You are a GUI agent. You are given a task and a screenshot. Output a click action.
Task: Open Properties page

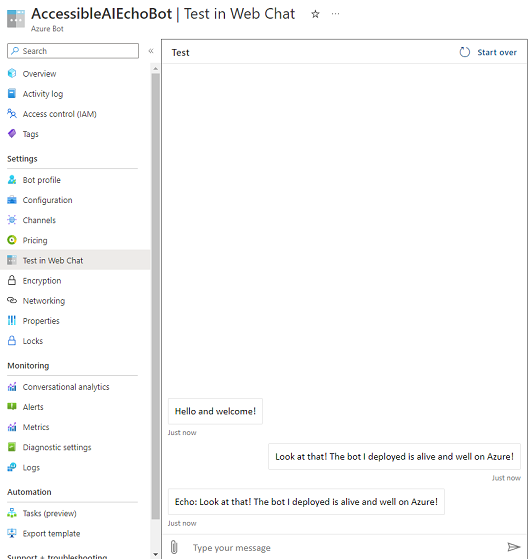point(41,321)
